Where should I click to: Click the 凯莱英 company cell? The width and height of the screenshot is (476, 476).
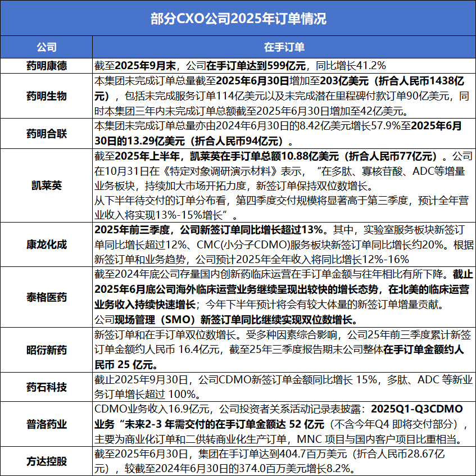(47, 185)
